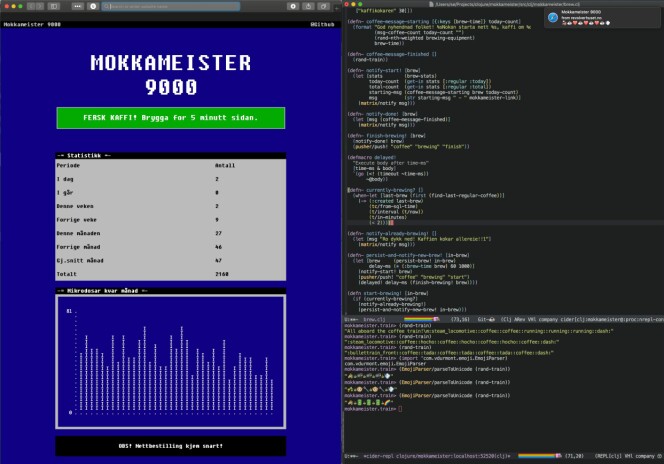
Task: Click the Mokkameister 9000 header title
Action: click(32, 25)
